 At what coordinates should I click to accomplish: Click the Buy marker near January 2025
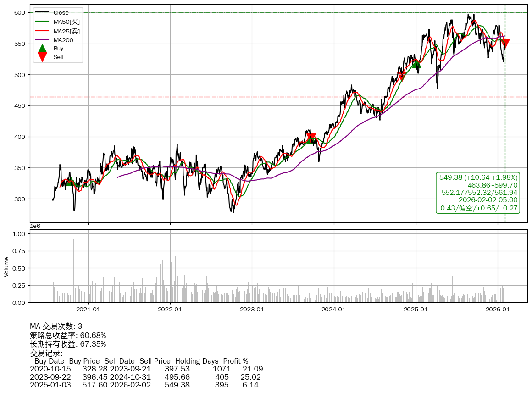(x=416, y=64)
